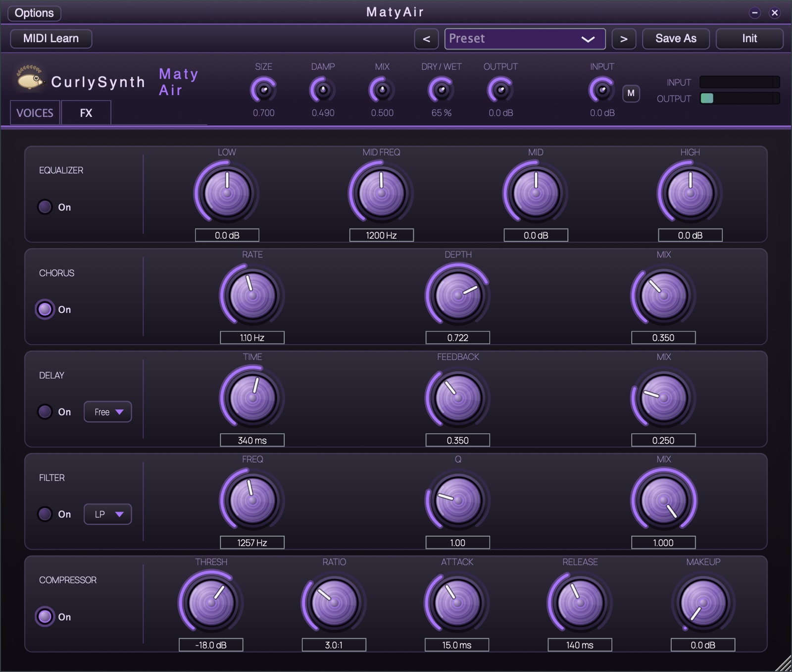Click the MIDI Learn button
This screenshot has height=672, width=792.
(x=51, y=39)
